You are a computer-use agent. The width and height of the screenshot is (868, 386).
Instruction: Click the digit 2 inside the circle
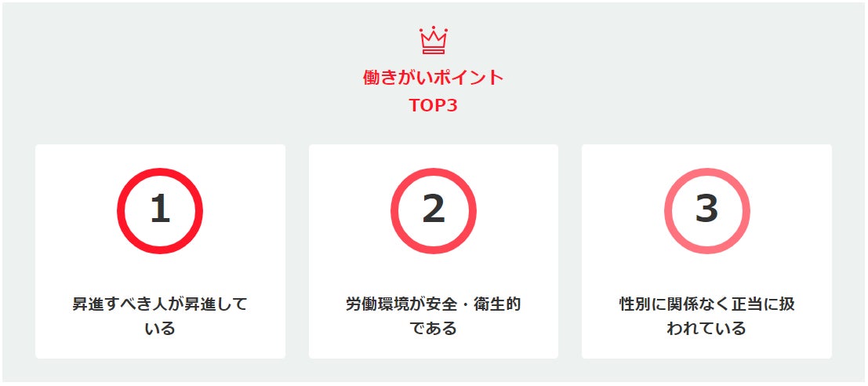pyautogui.click(x=434, y=210)
